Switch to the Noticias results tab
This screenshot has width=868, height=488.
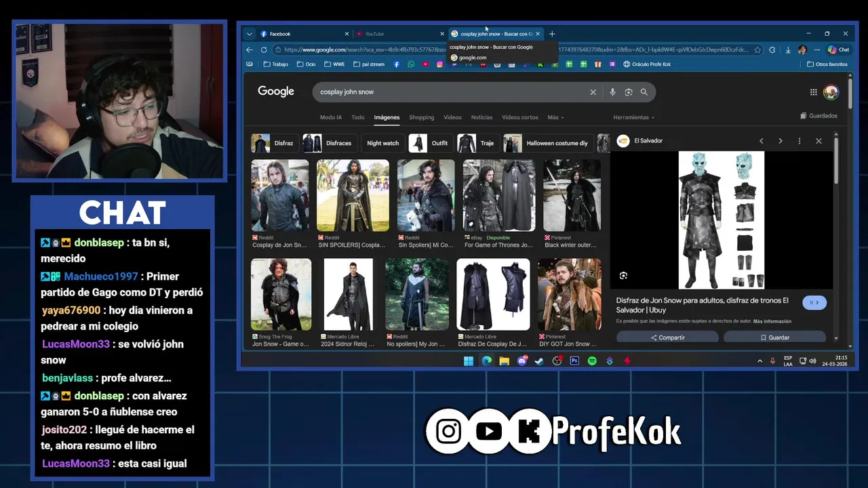click(481, 117)
